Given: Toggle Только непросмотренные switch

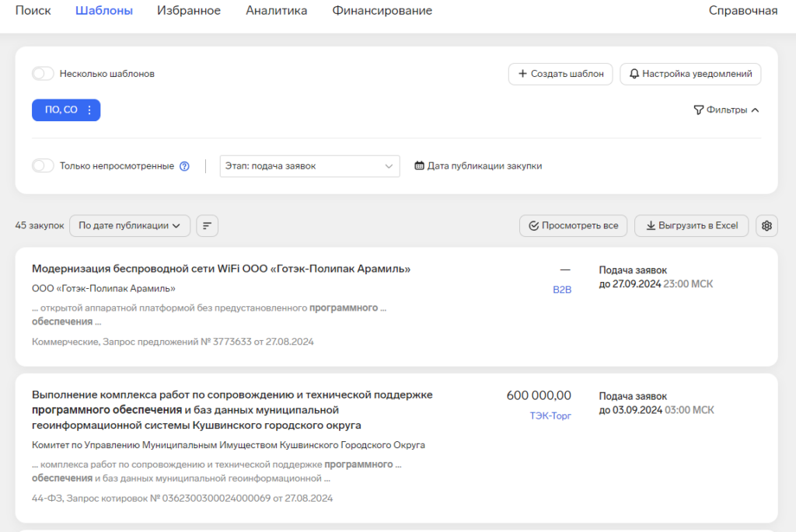Looking at the screenshot, I should [x=44, y=166].
